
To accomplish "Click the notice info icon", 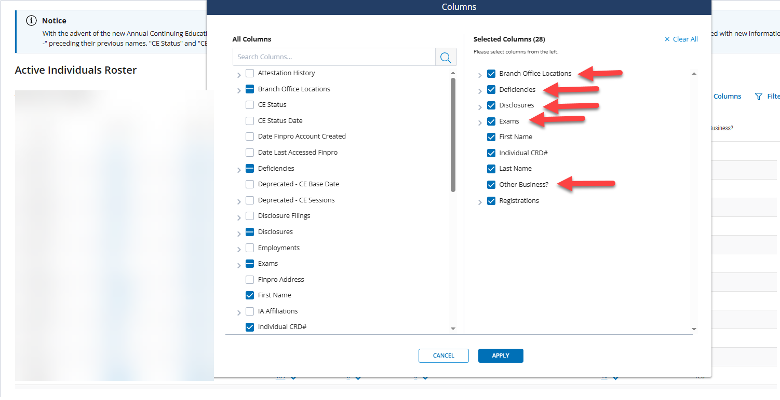I will 31,20.
